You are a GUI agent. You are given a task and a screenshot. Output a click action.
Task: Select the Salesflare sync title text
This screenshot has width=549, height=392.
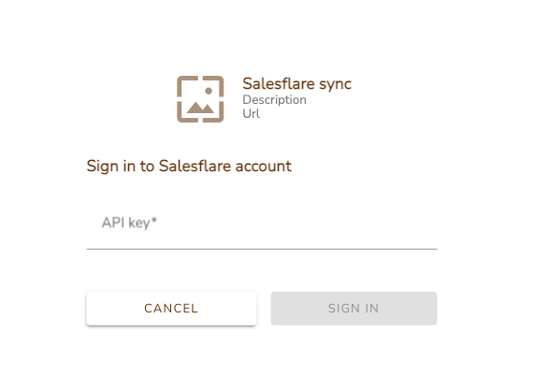(296, 83)
